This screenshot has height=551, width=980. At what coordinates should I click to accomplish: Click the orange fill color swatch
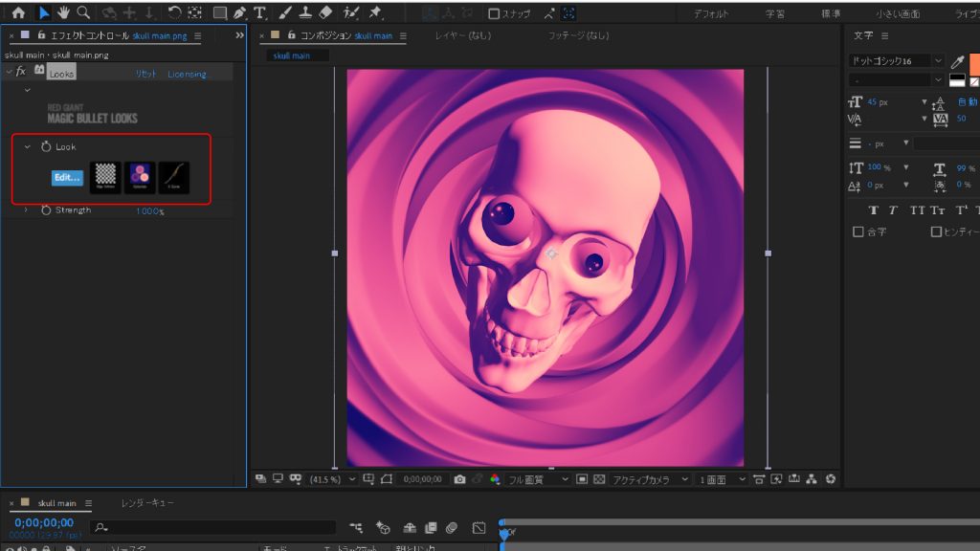(x=973, y=62)
